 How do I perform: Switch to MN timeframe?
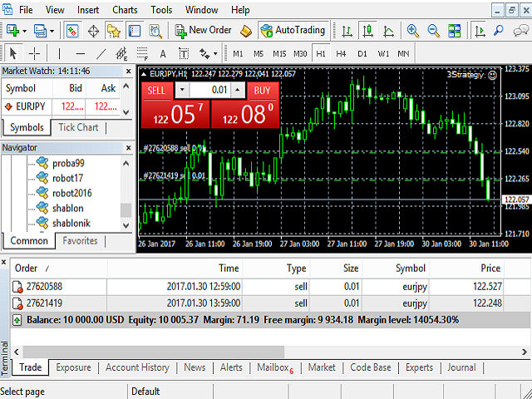pos(403,53)
